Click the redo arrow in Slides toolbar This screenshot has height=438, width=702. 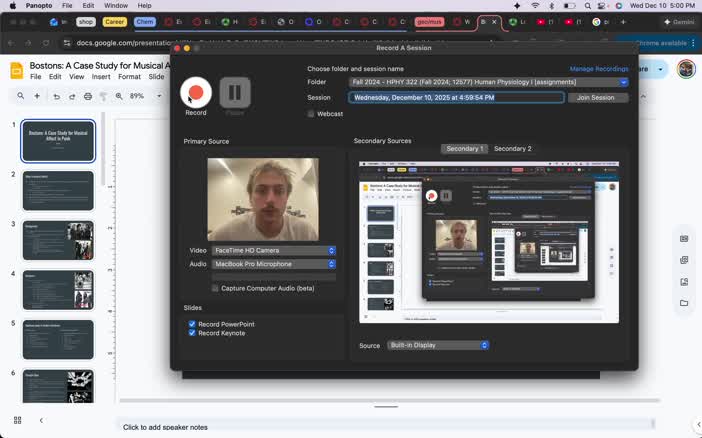(x=71, y=96)
